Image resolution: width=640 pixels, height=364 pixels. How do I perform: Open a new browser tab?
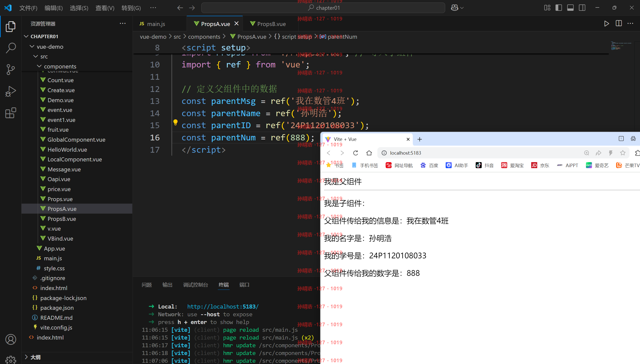click(x=420, y=139)
